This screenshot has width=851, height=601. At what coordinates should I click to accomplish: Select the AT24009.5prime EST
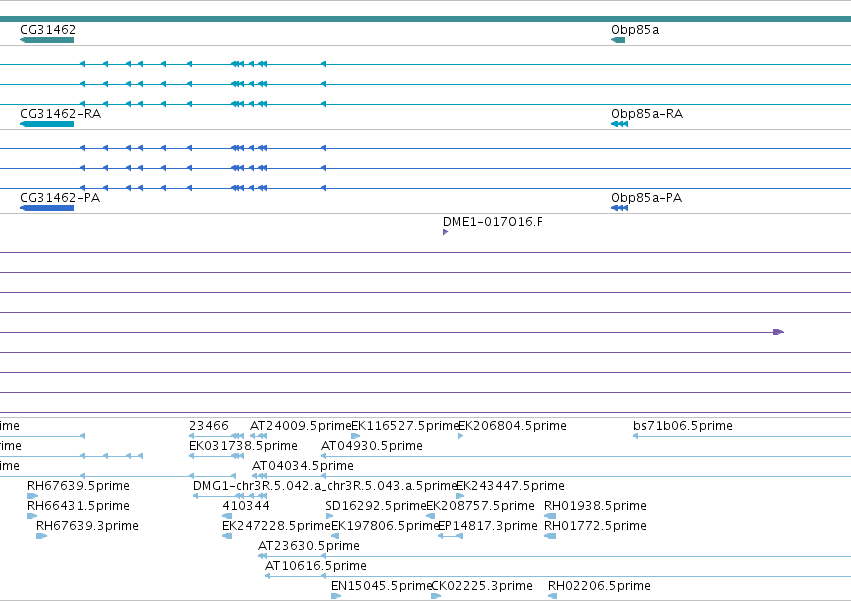(x=258, y=436)
